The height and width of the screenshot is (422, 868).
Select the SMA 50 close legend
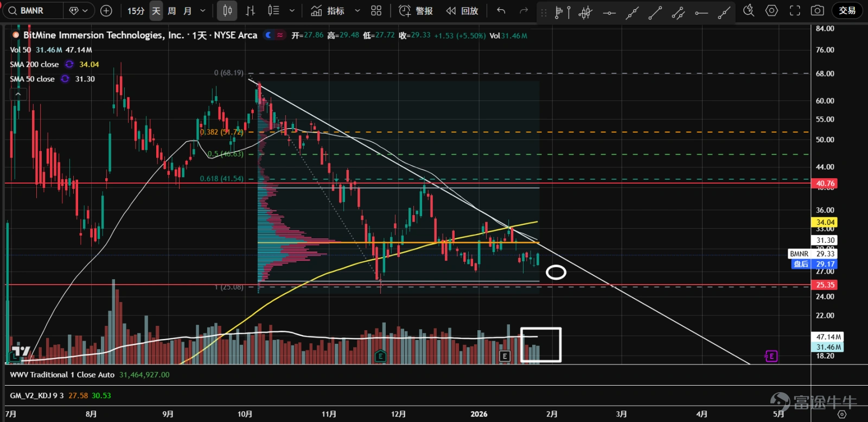click(32, 79)
